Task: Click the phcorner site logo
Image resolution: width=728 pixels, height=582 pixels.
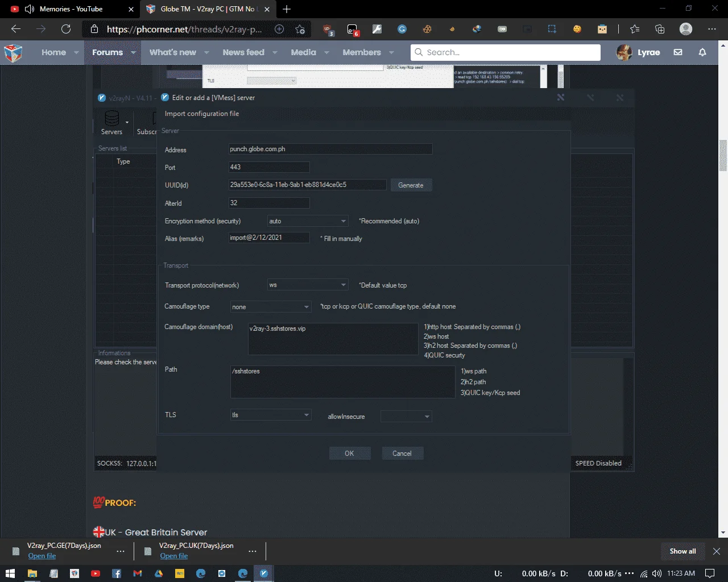Action: (13, 52)
